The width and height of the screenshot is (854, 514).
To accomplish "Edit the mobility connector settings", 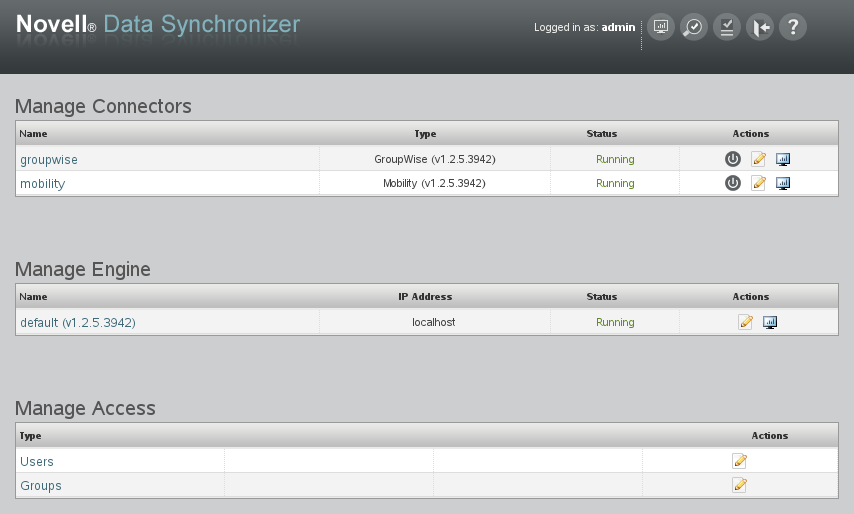I will pyautogui.click(x=758, y=183).
